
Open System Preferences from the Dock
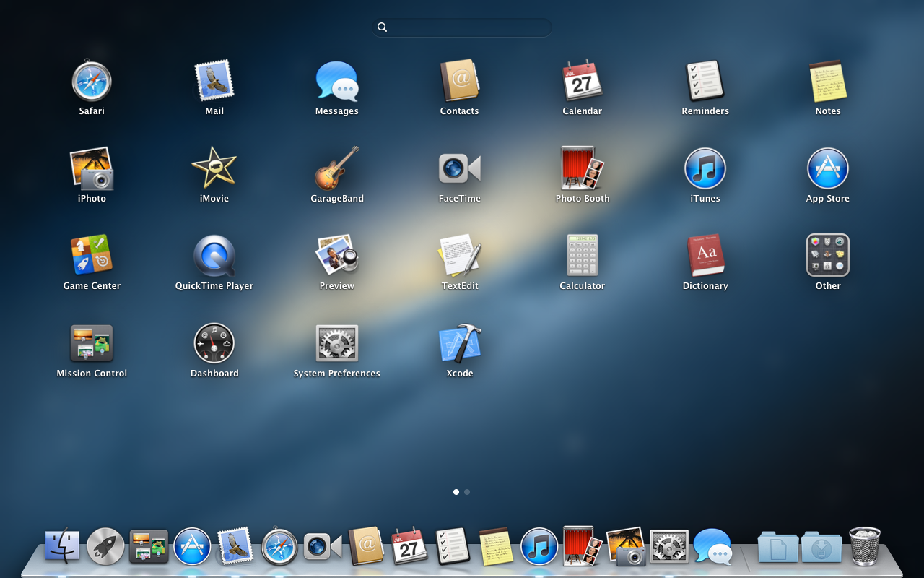point(669,546)
